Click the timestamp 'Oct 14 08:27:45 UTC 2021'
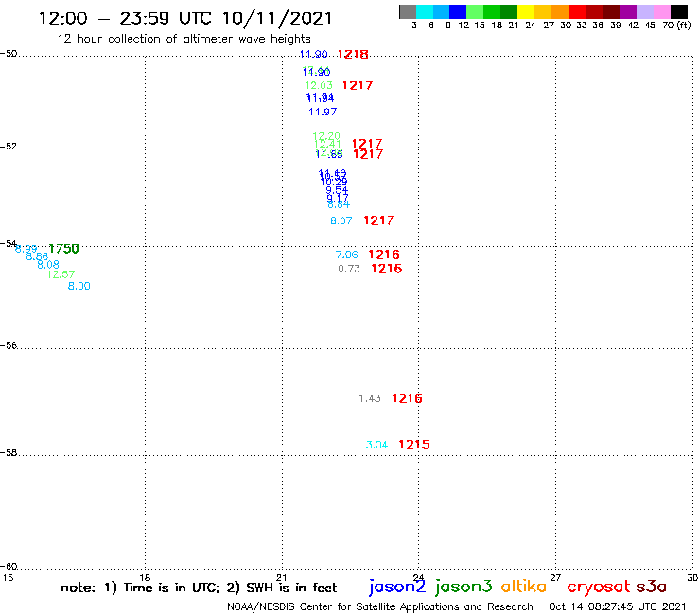The width and height of the screenshot is (700, 615). tap(617, 606)
